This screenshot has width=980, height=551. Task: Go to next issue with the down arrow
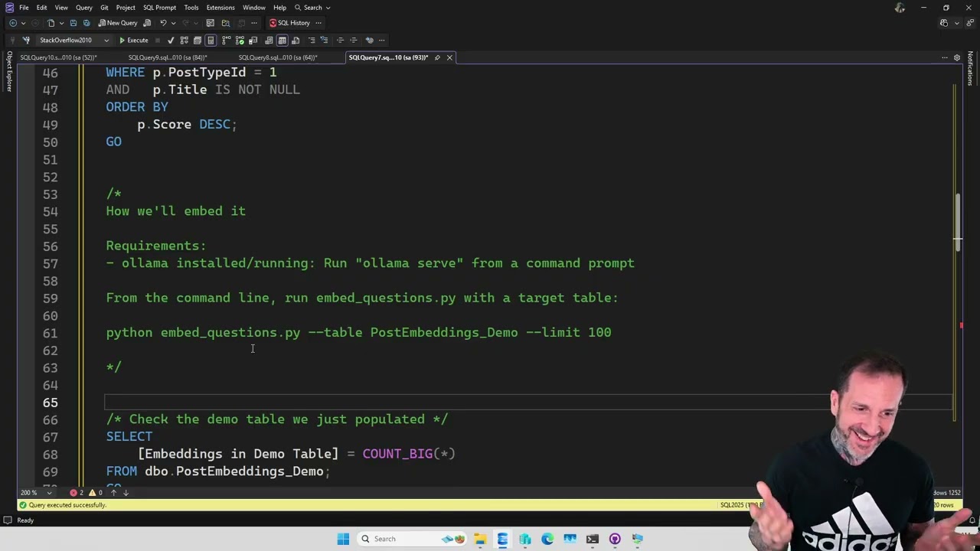point(126,493)
